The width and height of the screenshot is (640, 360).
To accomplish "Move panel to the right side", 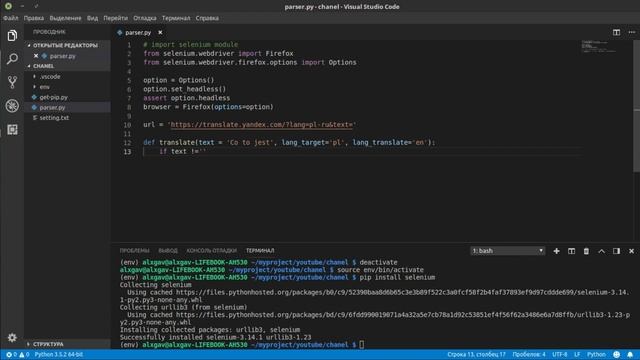I will (616, 251).
